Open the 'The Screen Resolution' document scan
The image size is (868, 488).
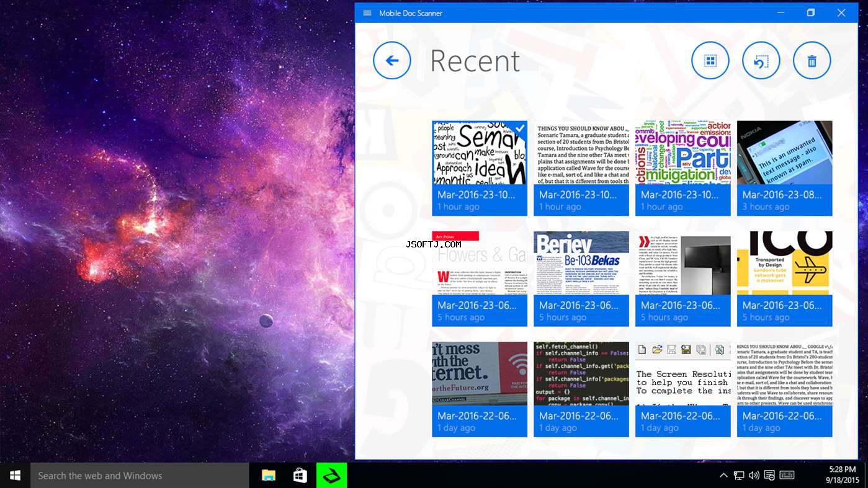[x=683, y=389]
